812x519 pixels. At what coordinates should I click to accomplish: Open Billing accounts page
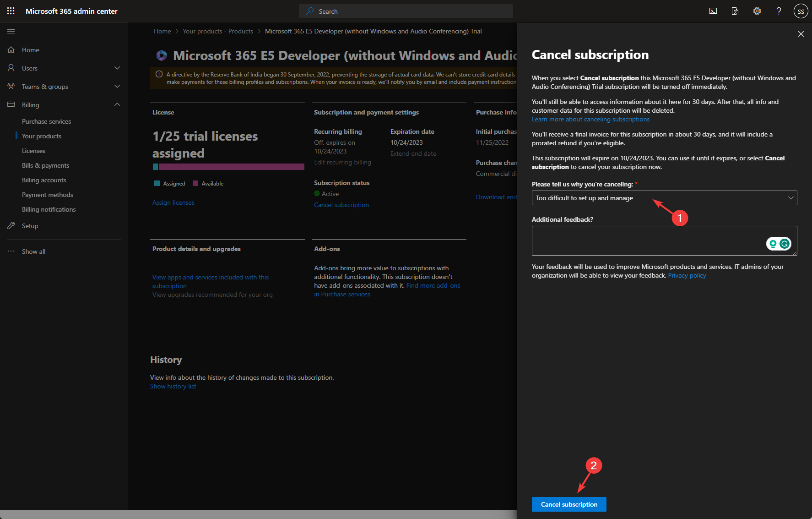click(44, 180)
